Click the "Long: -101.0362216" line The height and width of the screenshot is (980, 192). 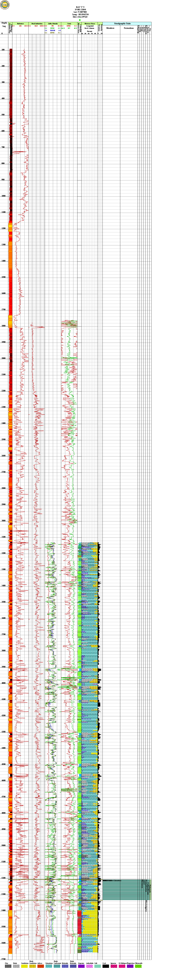point(80,14)
